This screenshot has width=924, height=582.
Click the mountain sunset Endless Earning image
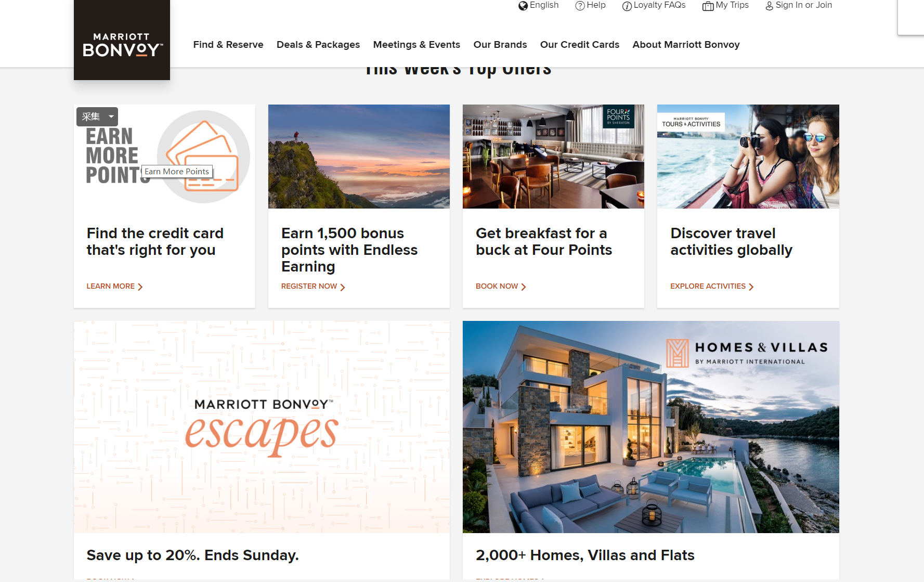coord(359,157)
